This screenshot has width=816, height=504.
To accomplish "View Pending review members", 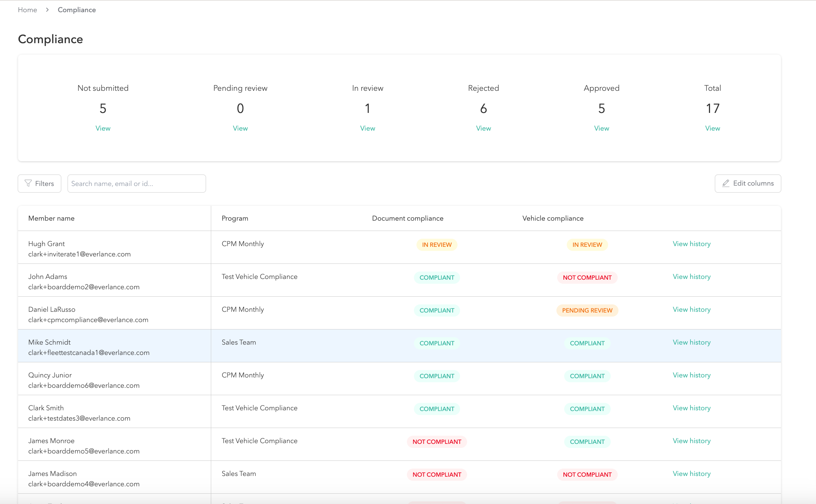I will (x=240, y=128).
